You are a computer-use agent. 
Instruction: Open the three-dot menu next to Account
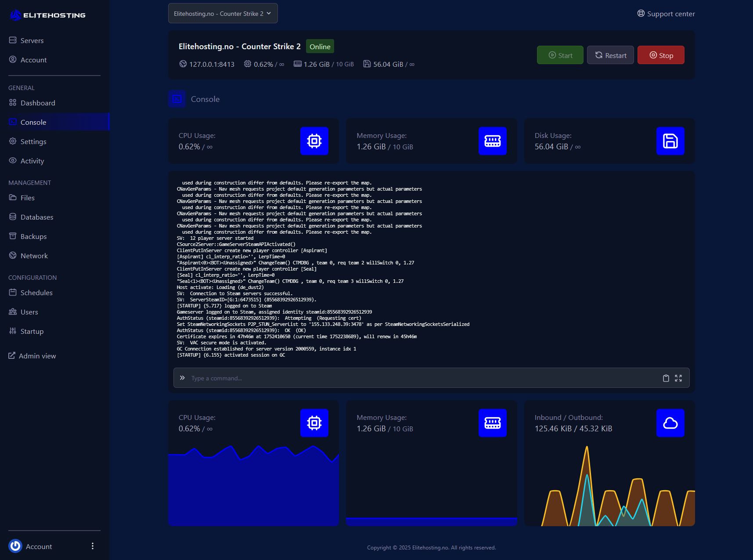tap(92, 546)
